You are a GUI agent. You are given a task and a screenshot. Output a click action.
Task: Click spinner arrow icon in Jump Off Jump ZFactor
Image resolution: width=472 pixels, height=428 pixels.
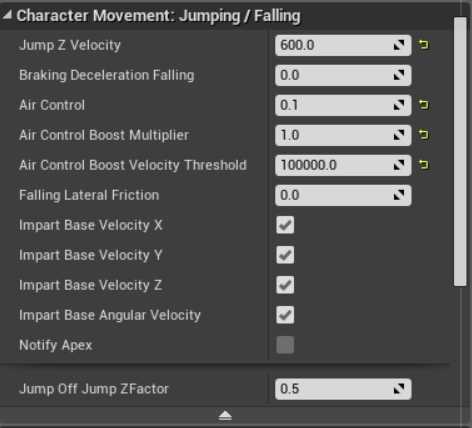click(x=399, y=389)
